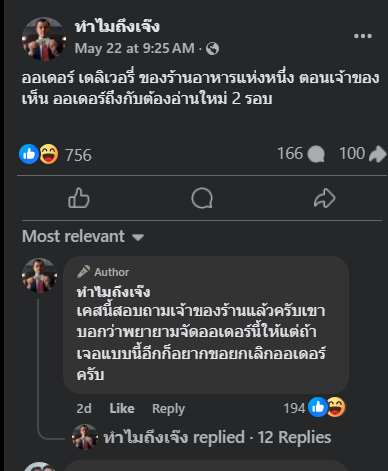Open the three-dot post options menu
Image resolution: width=388 pixels, height=471 pixels.
[363, 36]
